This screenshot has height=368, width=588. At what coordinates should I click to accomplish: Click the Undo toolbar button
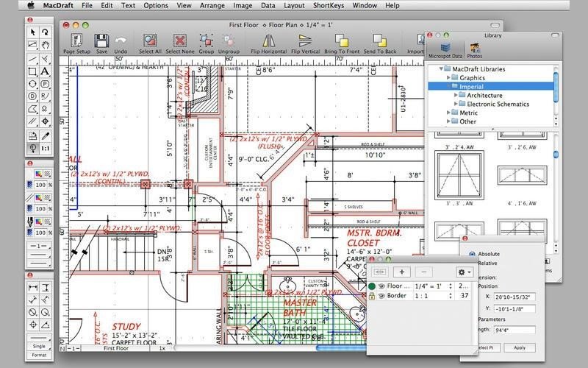[121, 44]
